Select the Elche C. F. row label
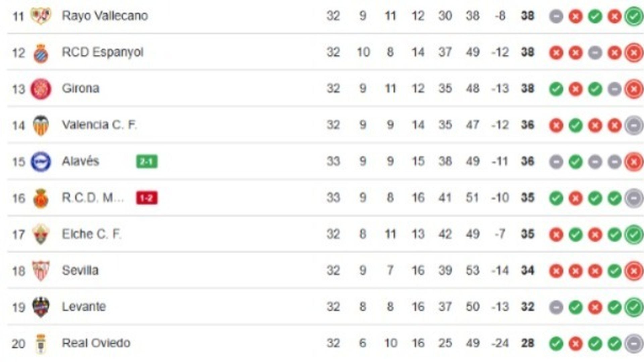Viewport: 644px width, 362px height. coord(92,234)
